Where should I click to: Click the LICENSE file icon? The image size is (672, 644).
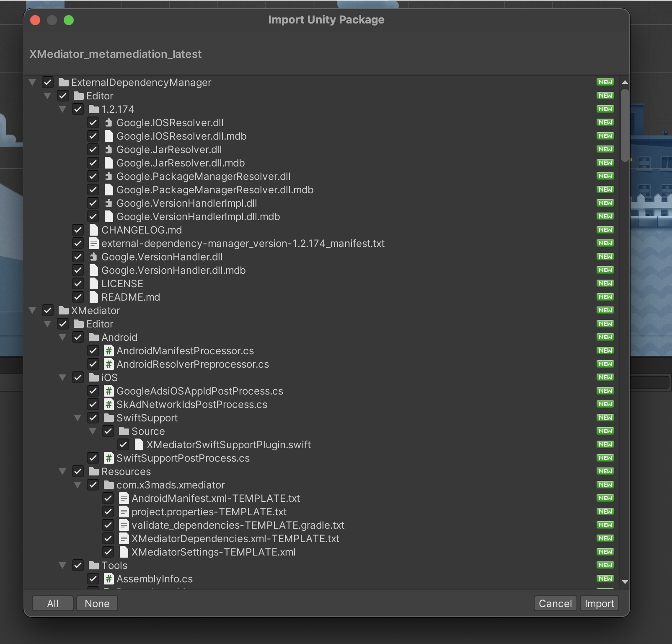(94, 283)
